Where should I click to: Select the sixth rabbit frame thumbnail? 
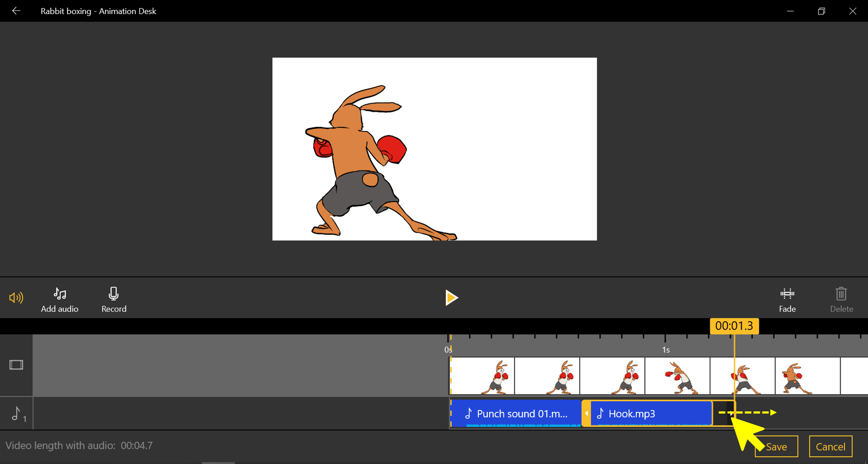[808, 376]
